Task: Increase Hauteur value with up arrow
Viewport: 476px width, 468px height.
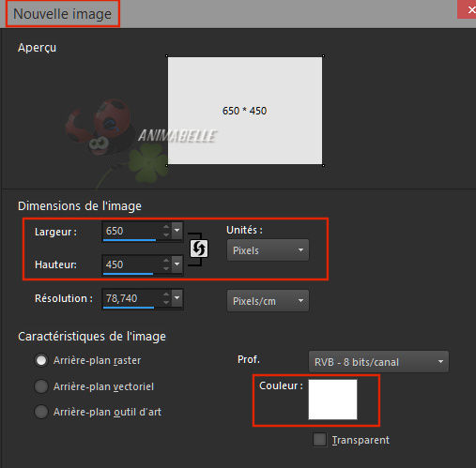Action: (x=166, y=261)
